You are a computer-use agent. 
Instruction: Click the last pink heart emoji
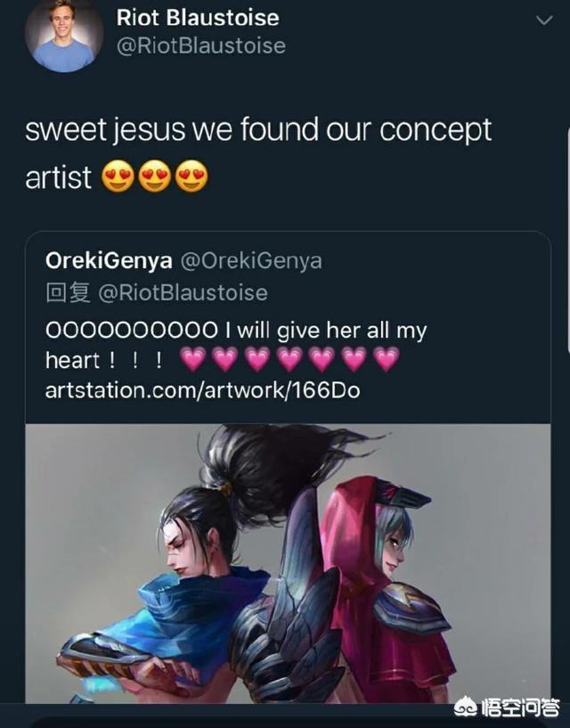pyautogui.click(x=387, y=359)
